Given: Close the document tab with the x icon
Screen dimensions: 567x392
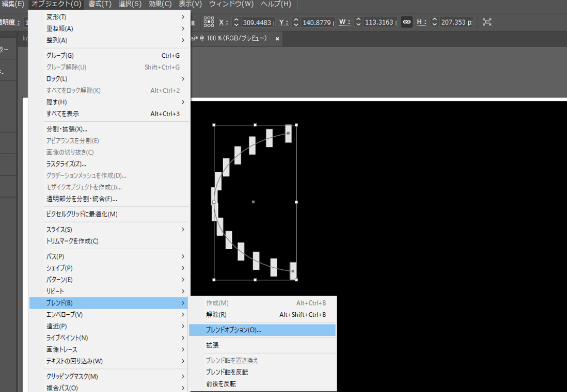Looking at the screenshot, I should click(277, 39).
